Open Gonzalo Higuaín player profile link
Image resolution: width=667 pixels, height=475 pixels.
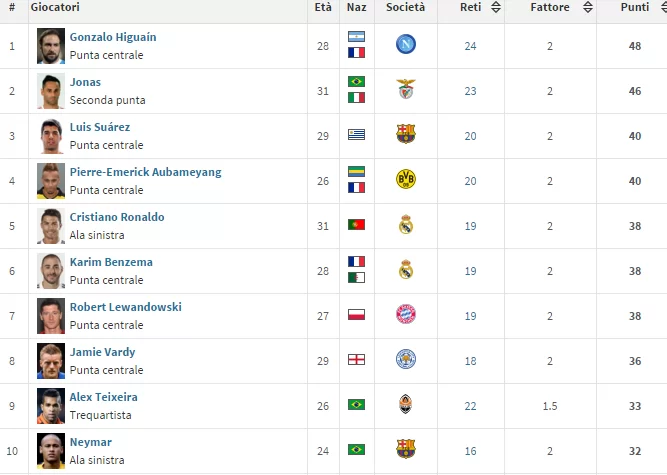tap(113, 37)
